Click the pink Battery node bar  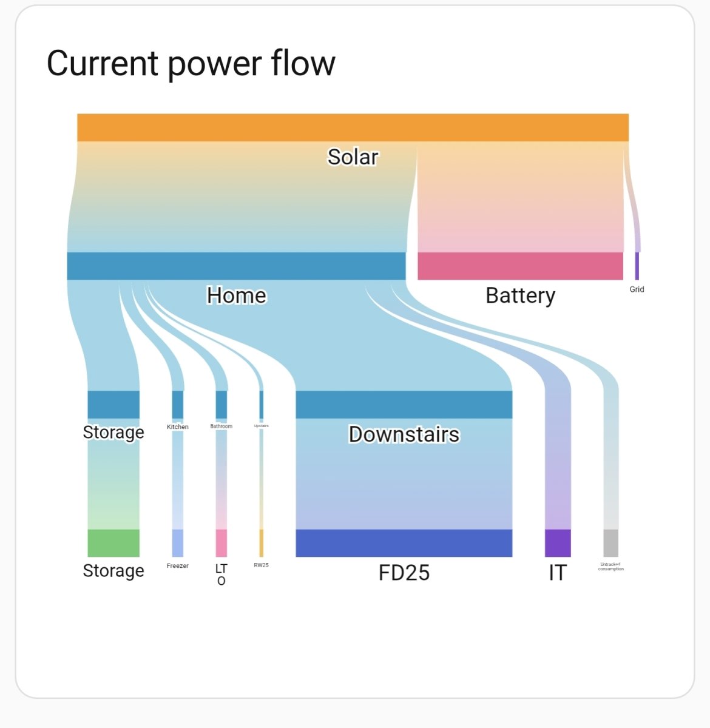pyautogui.click(x=520, y=266)
